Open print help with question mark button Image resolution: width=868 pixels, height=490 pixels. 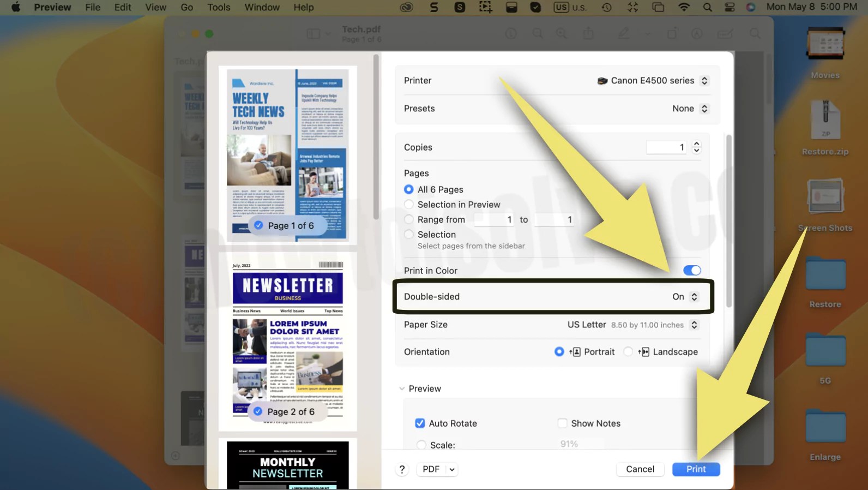(402, 469)
